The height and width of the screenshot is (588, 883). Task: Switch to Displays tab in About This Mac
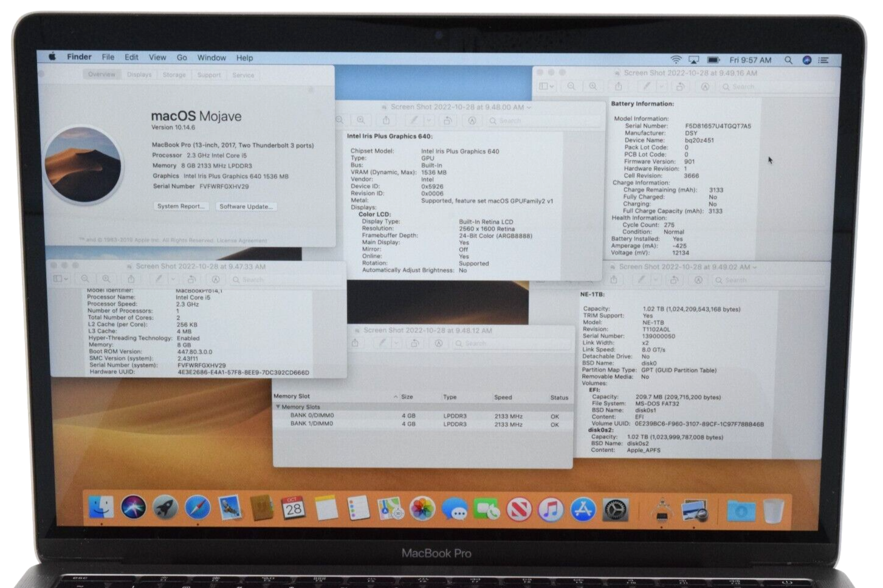[x=139, y=75]
